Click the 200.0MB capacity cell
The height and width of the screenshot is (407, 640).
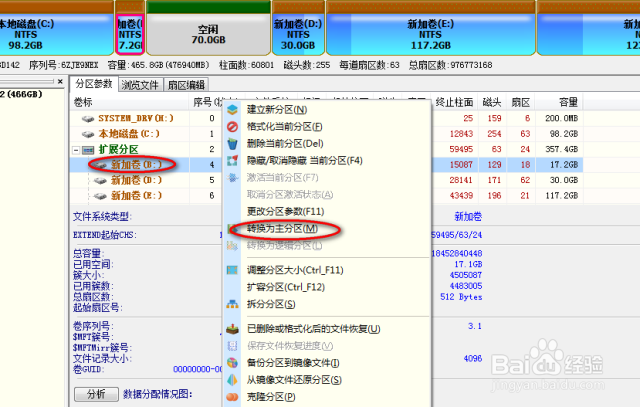click(562, 118)
